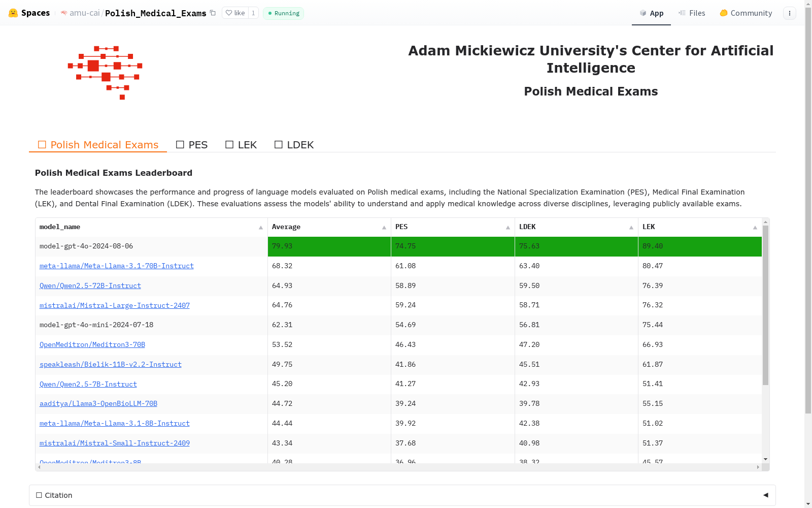Viewport: 812px width, 508px height.
Task: Click the table scroll-down arrow
Action: (765, 459)
